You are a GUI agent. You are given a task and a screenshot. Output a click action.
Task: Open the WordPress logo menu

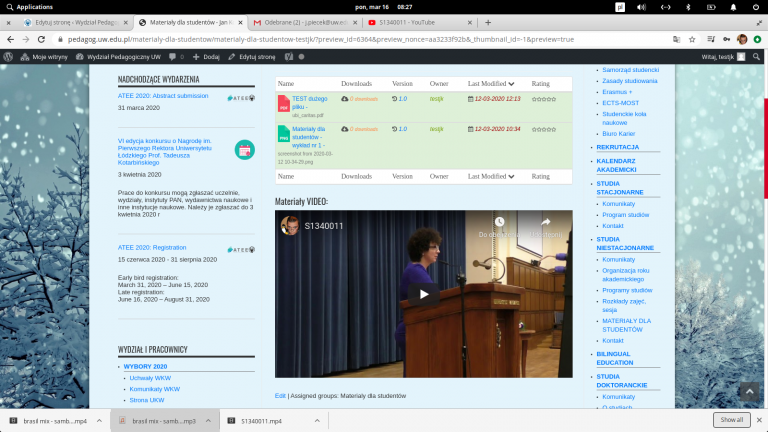[8, 57]
